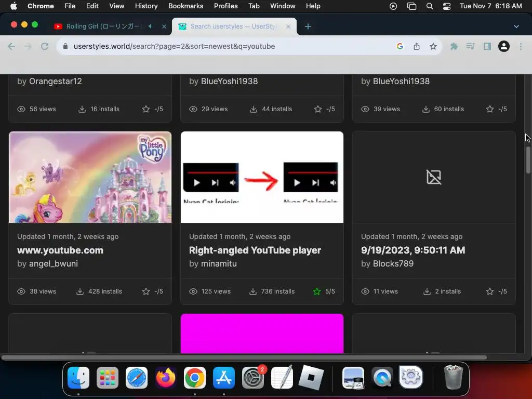
Task: Open a new tab with plus button
Action: click(x=308, y=26)
